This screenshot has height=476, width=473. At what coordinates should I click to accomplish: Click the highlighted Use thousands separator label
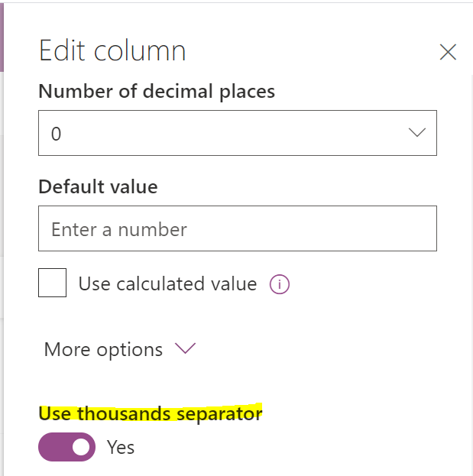(151, 413)
